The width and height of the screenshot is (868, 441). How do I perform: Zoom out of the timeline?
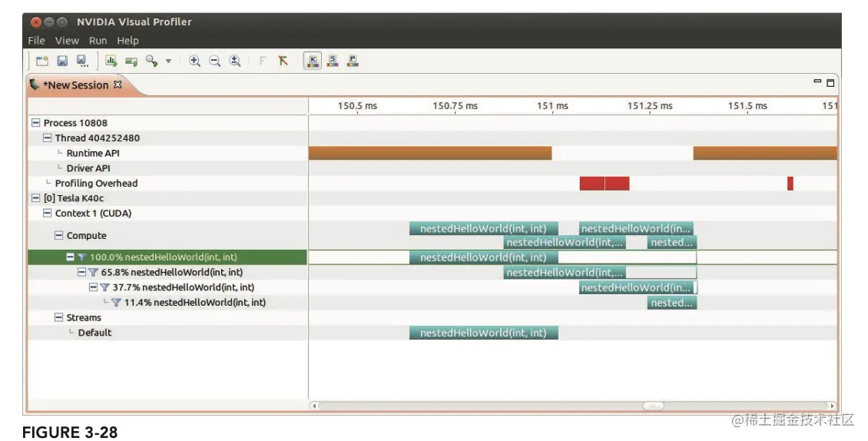pyautogui.click(x=214, y=61)
